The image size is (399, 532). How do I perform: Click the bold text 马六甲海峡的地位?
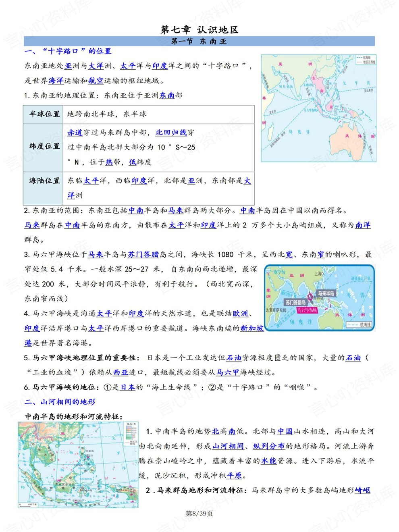(65, 387)
